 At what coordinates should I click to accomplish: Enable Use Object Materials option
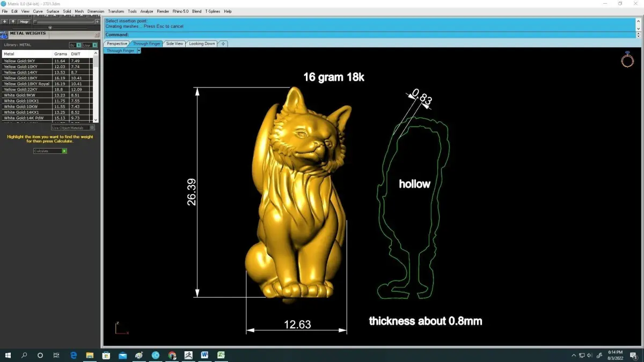73,128
